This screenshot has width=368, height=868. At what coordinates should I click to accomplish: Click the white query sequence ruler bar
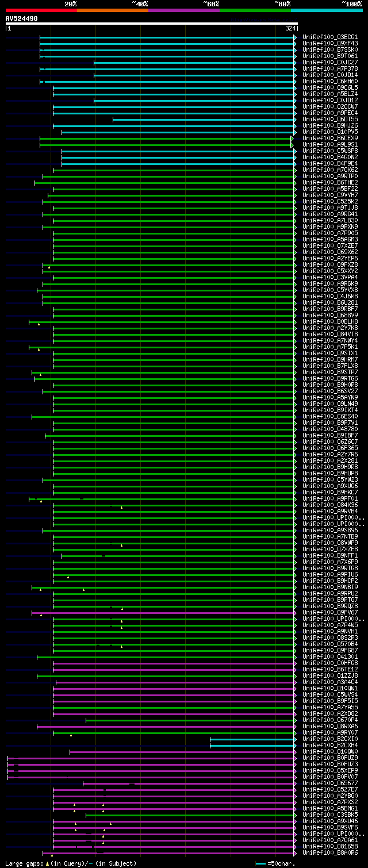click(152, 24)
